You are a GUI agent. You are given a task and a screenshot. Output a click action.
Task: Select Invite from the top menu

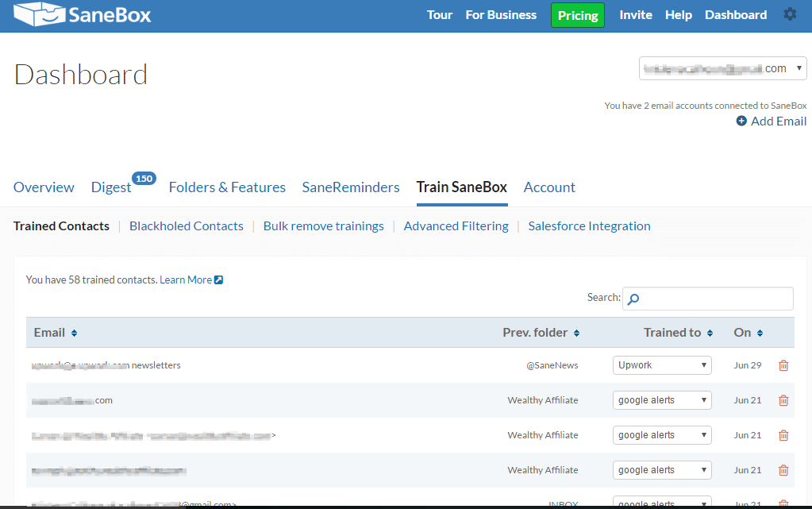635,14
